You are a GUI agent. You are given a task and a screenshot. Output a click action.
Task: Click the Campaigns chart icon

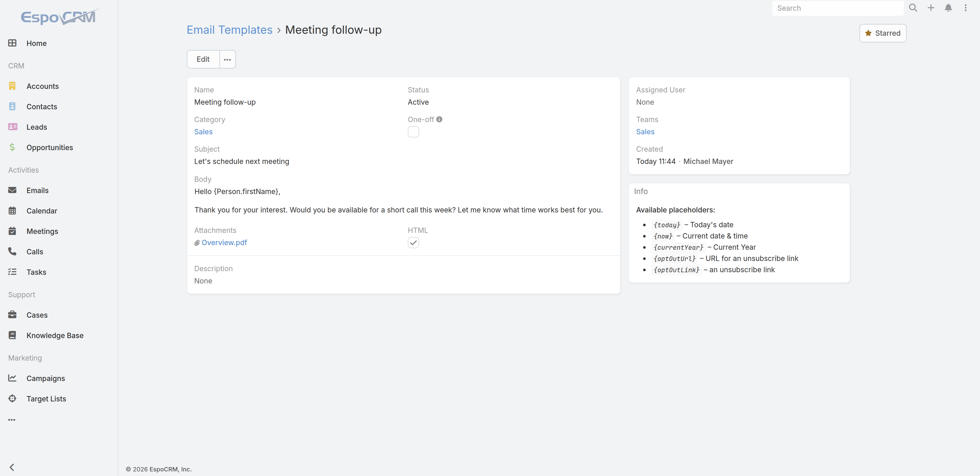(x=12, y=378)
